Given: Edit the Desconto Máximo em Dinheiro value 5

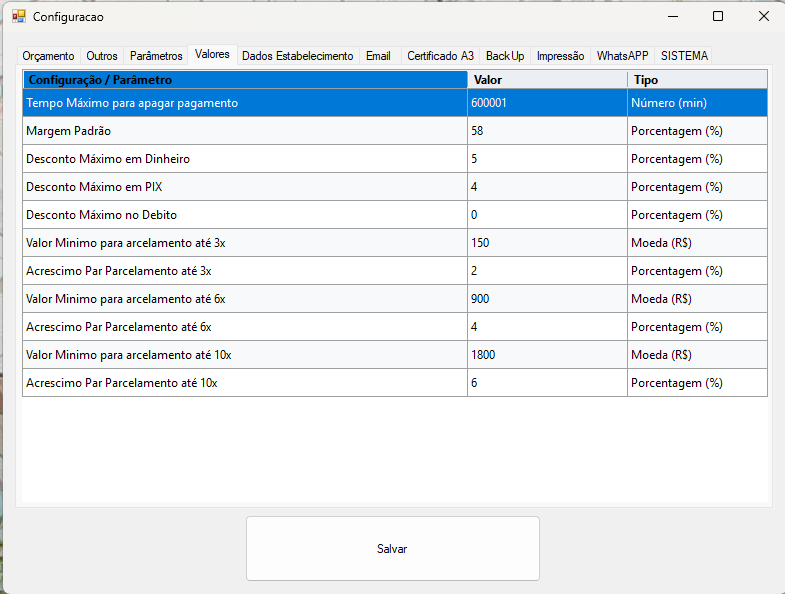Looking at the screenshot, I should coord(547,159).
